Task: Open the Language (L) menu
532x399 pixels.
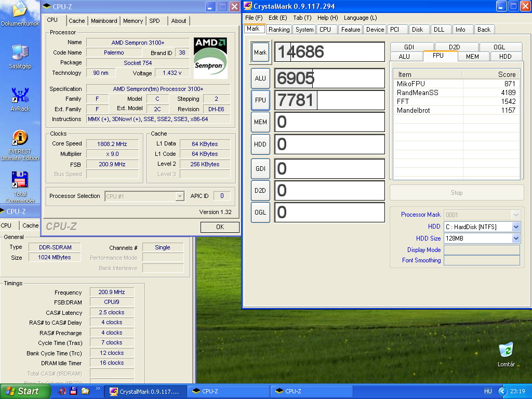Action: tap(361, 18)
